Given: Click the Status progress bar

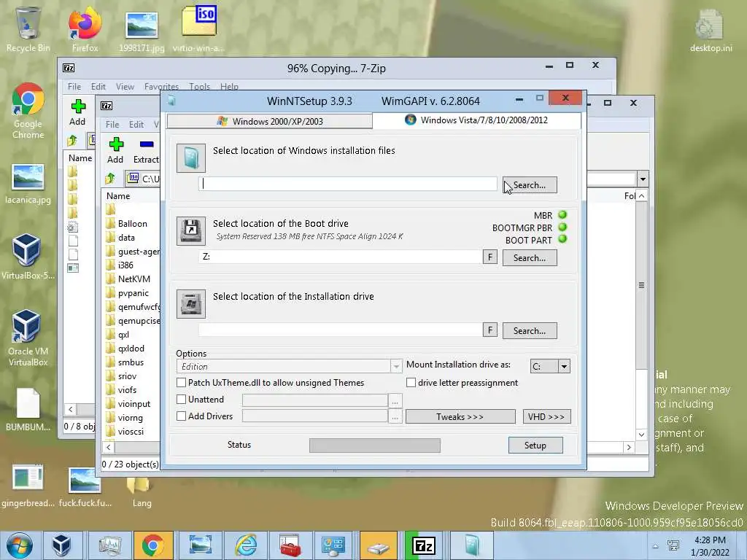Looking at the screenshot, I should tap(375, 446).
